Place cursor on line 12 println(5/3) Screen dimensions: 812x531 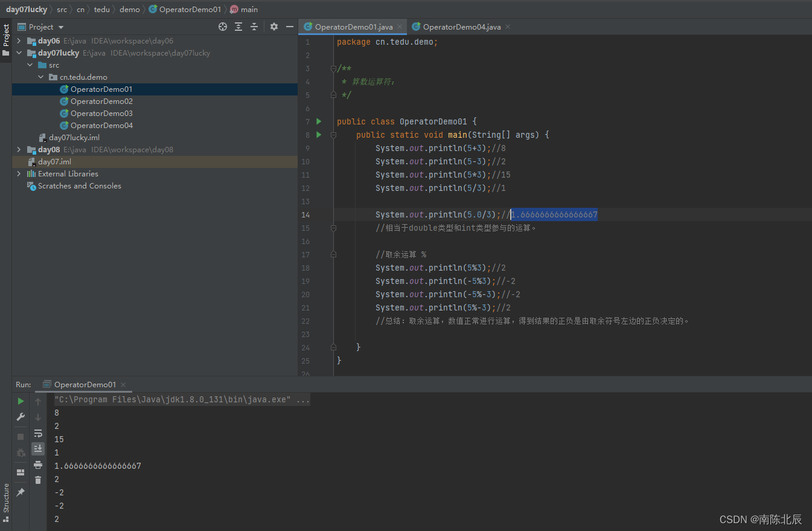click(x=440, y=188)
